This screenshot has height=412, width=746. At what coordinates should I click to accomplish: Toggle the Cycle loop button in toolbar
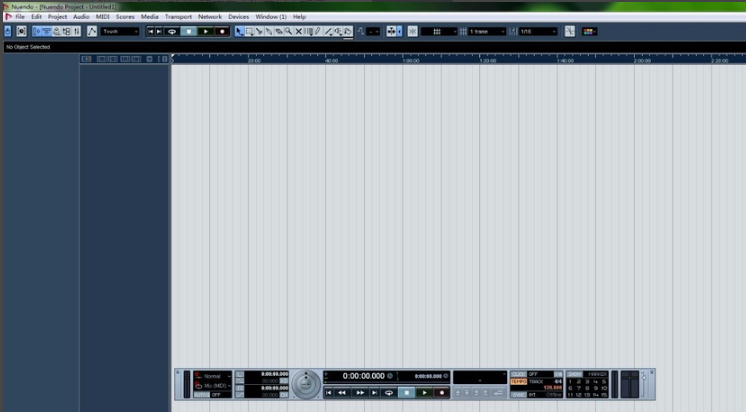tap(172, 32)
